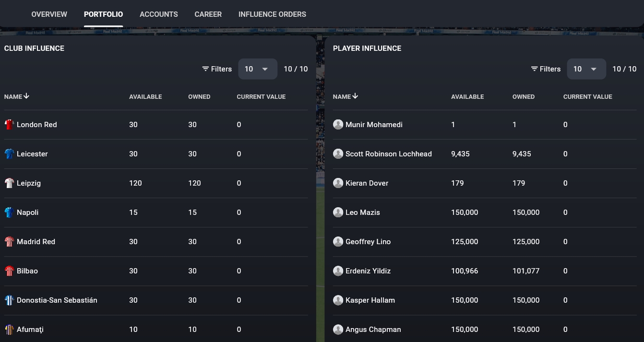
Task: Open Club Influence page size dropdown
Action: (257, 69)
